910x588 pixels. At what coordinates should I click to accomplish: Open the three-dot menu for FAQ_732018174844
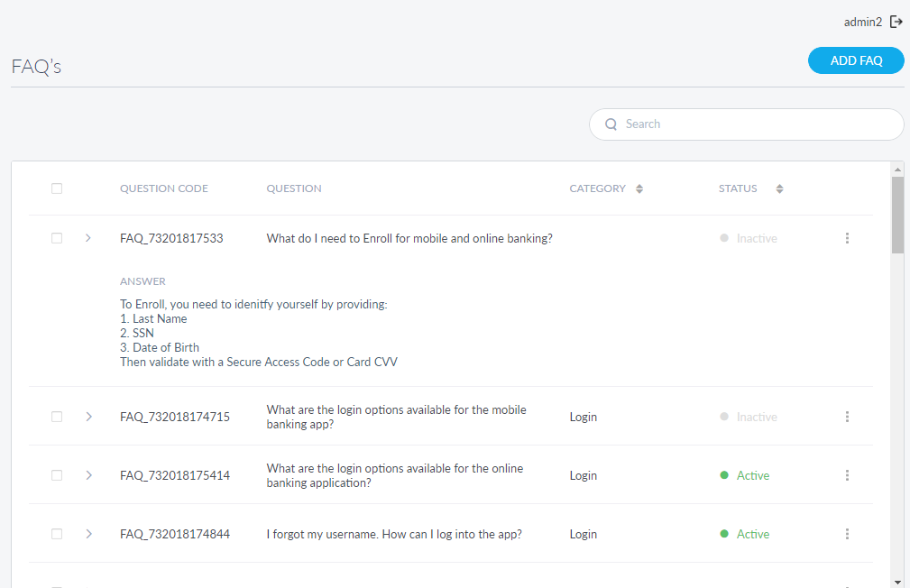[847, 534]
